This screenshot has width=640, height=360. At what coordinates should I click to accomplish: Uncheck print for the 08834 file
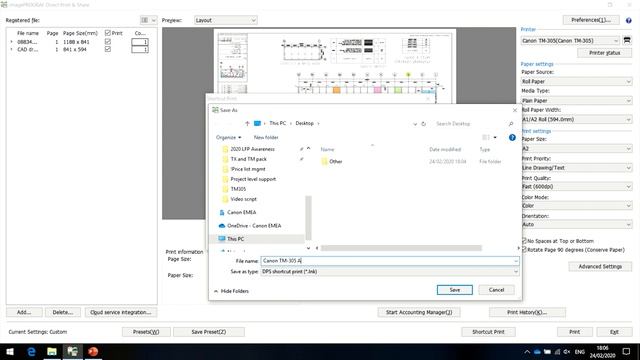pos(108,42)
